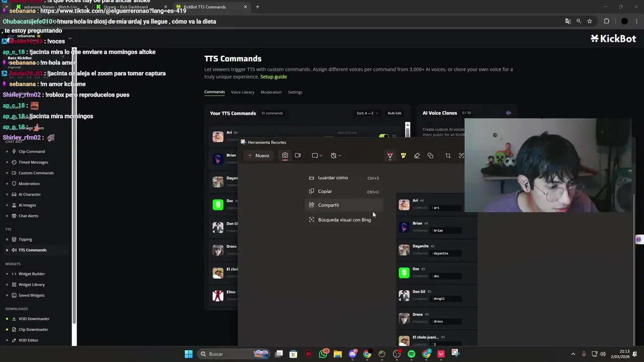Screen dimensions: 644x362
Task: Select the shapes tool in Snipping Tool
Action: (x=430, y=156)
